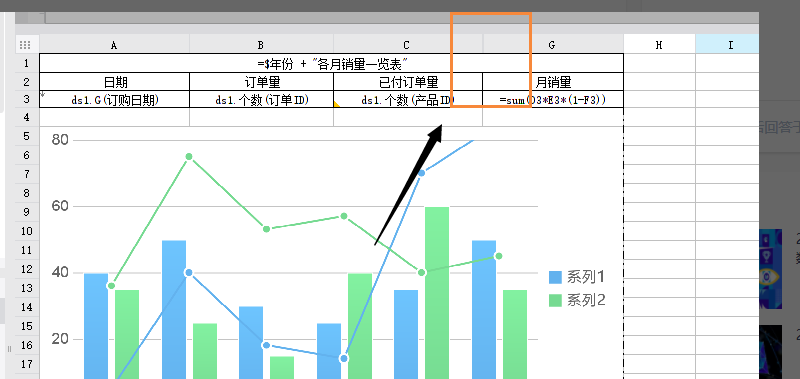
Task: Click the tallest green bar in the chart
Action: 437,293
